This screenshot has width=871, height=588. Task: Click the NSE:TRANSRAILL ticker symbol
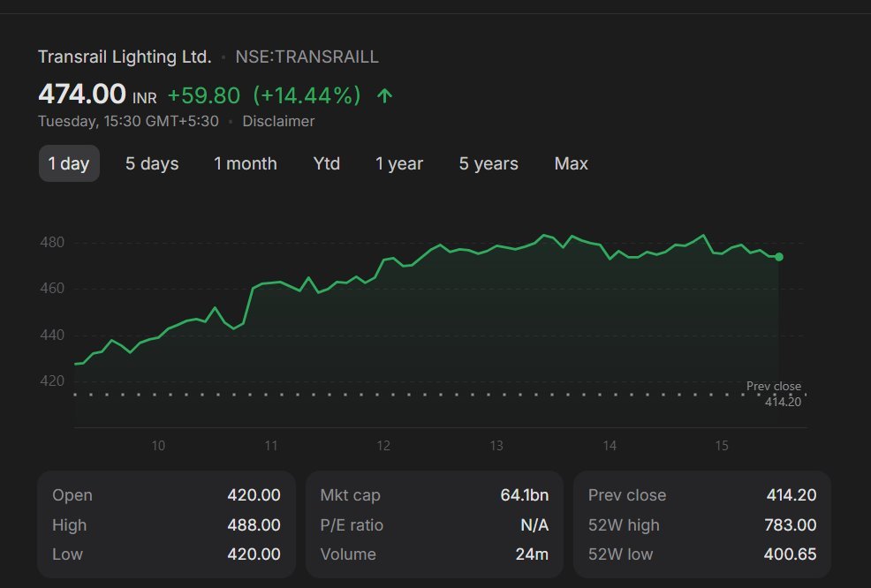tap(307, 57)
